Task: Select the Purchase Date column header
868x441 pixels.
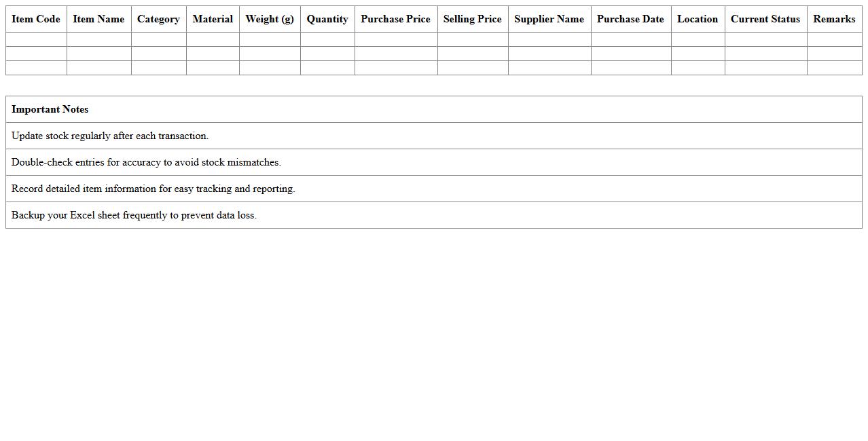Action: 630,19
